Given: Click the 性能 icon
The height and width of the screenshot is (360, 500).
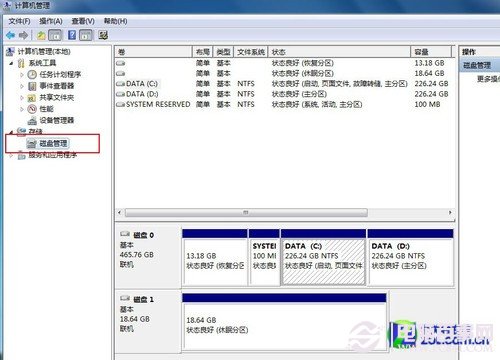Looking at the screenshot, I should [x=32, y=109].
